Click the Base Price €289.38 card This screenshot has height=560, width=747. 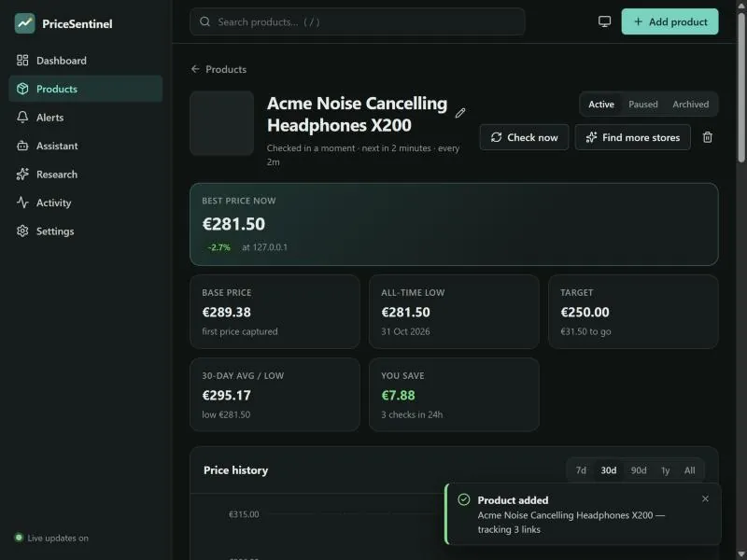[275, 312]
